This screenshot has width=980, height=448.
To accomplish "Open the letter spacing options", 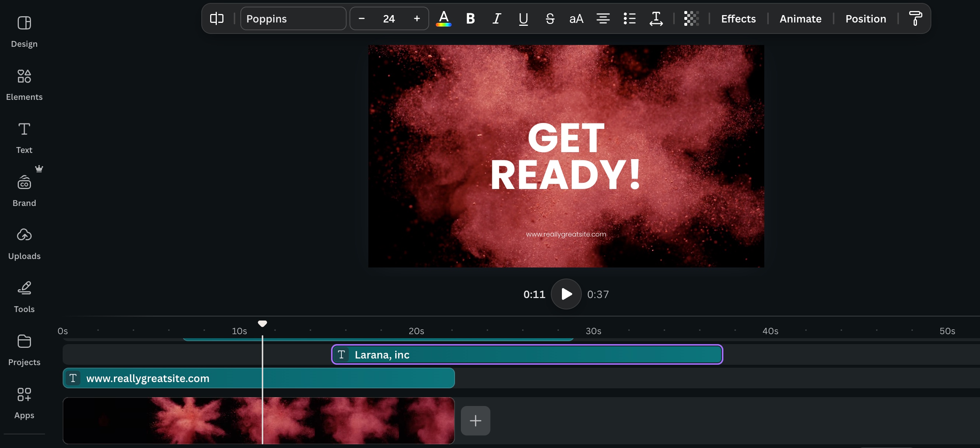I will tap(656, 18).
